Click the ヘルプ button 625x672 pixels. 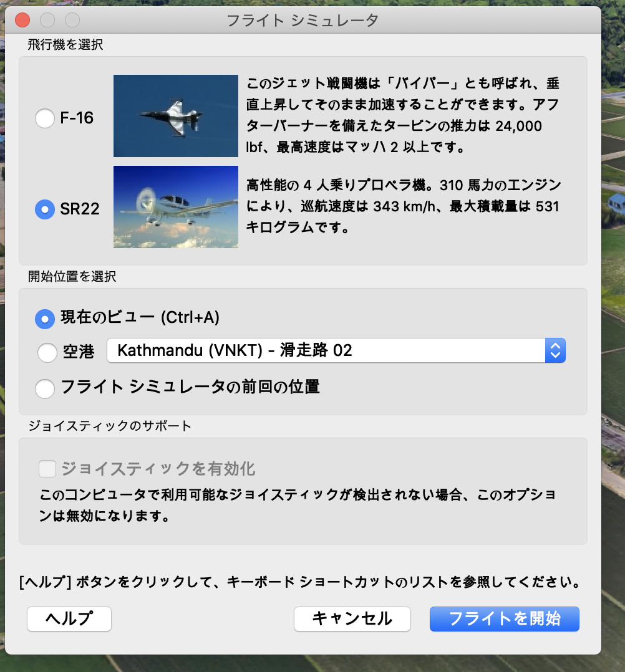point(69,618)
